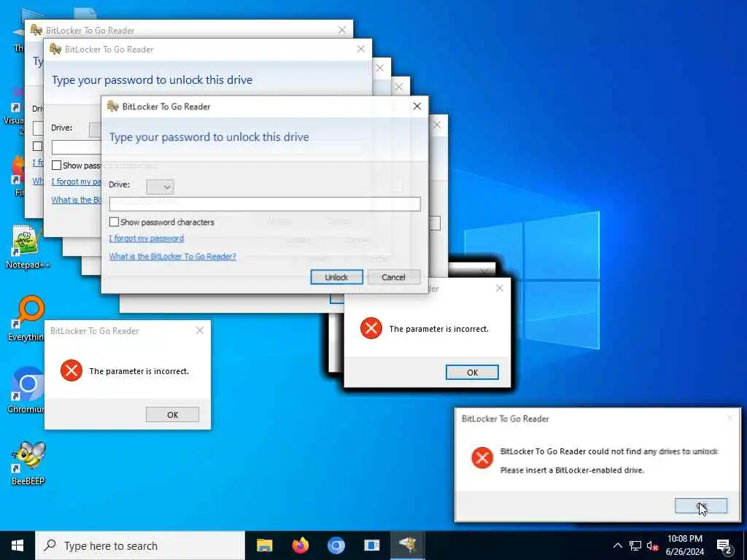Screen dimensions: 747x560
Task: Open the Everything desktop shortcut
Action: click(x=27, y=319)
